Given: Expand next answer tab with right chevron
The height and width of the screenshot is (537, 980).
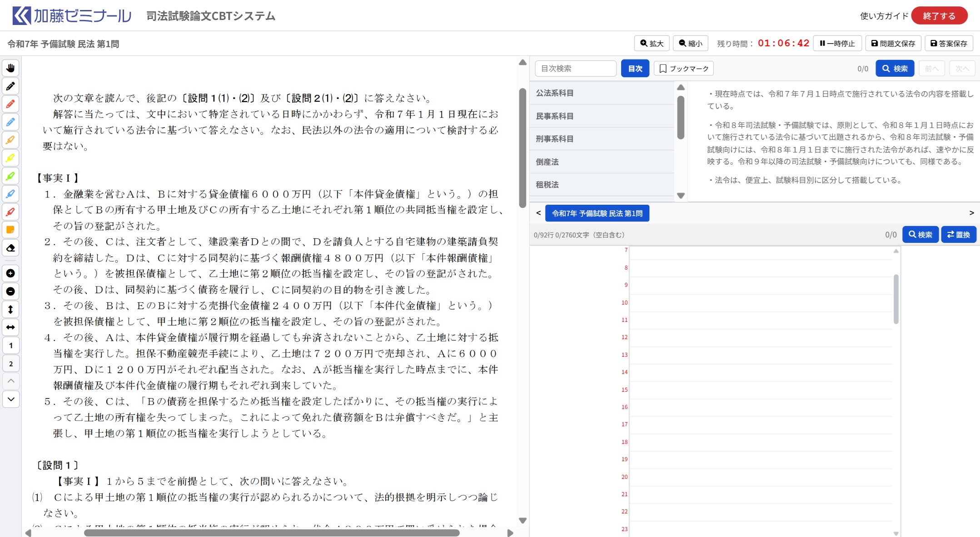Looking at the screenshot, I should click(971, 213).
